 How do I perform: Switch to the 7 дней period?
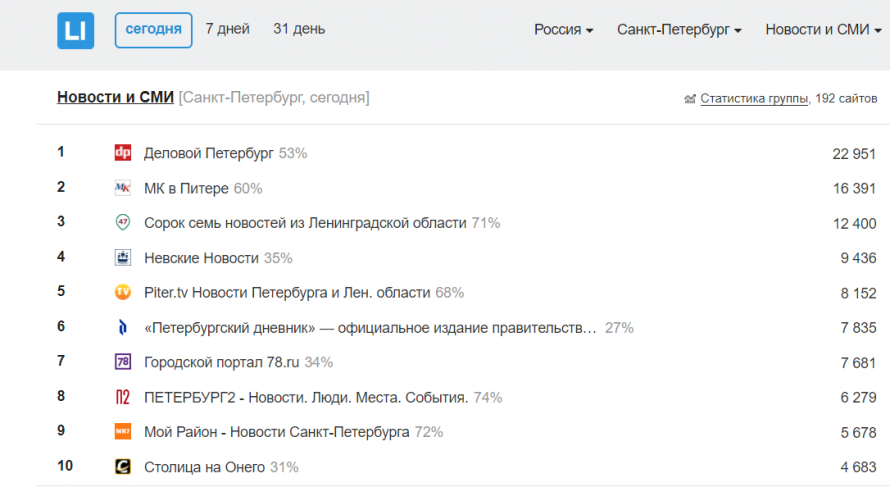[227, 29]
